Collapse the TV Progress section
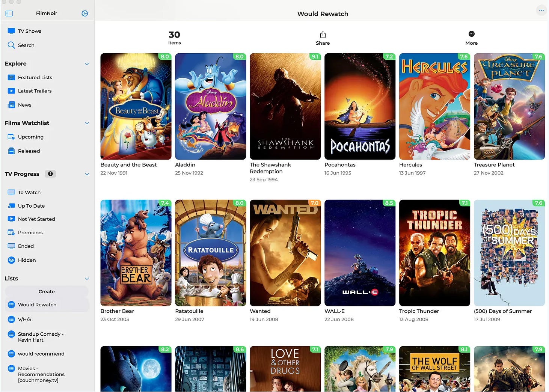This screenshot has width=549, height=392. pos(87,174)
